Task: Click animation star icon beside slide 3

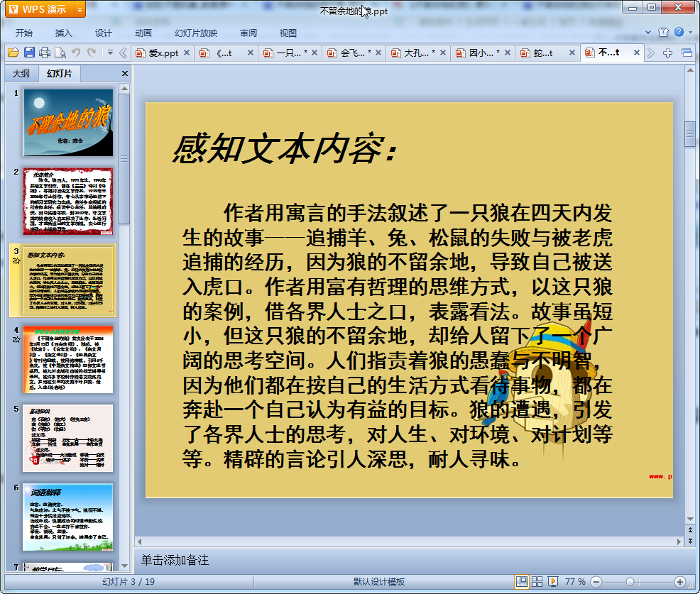Action: tap(16, 261)
